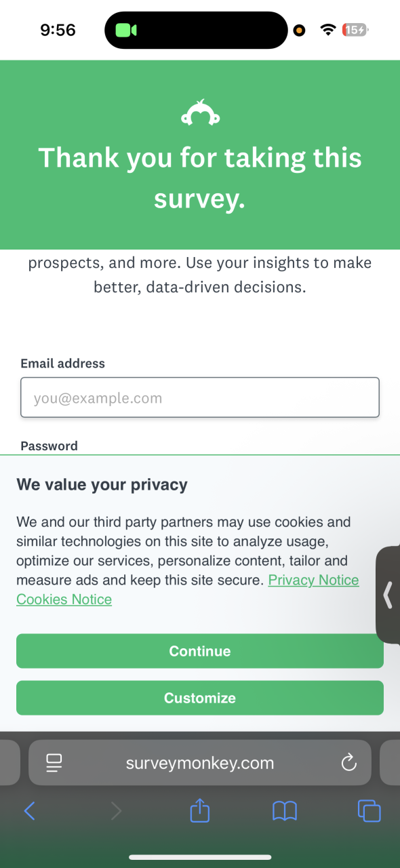Image resolution: width=400 pixels, height=868 pixels.
Task: Tap the green FaceTime camera indicator
Action: 126,31
